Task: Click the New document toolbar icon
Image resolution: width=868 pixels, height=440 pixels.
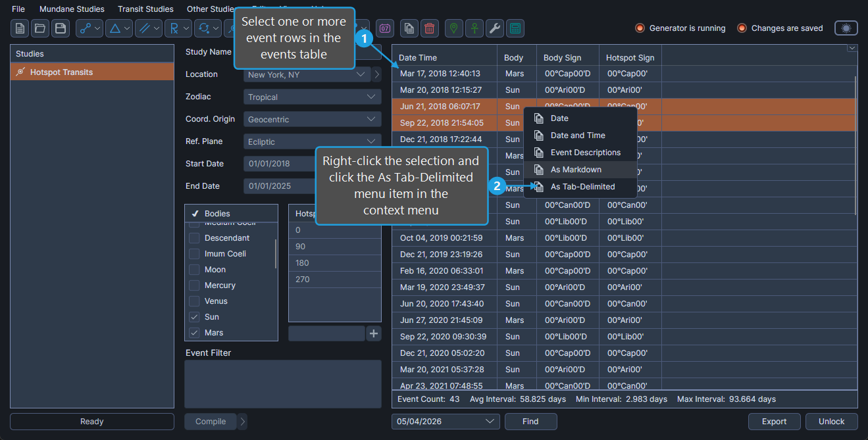Action: coord(20,28)
